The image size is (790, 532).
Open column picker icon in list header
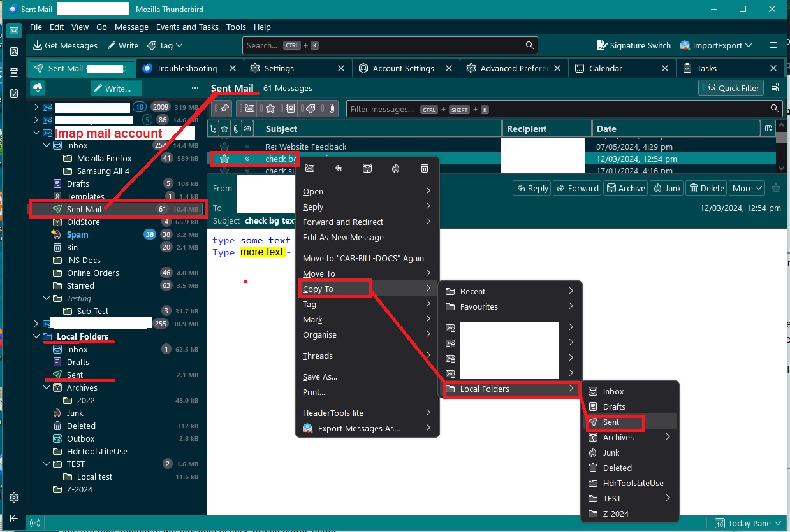pos(768,129)
